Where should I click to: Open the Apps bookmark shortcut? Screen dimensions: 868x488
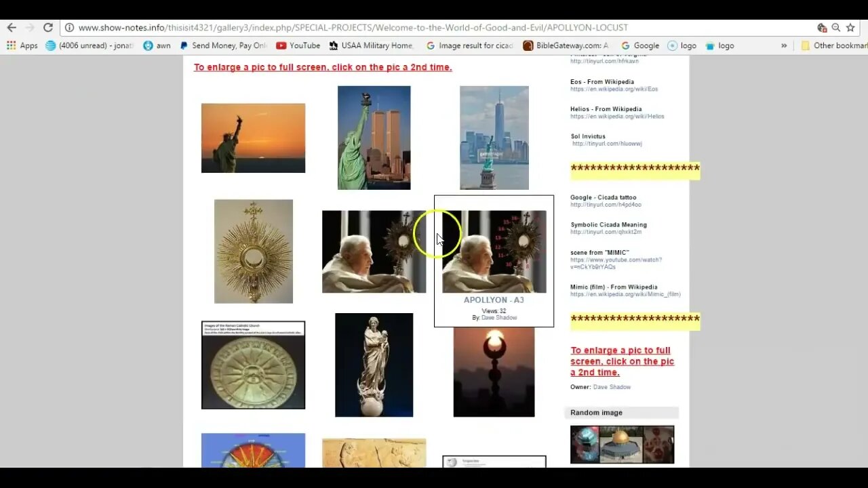coord(22,45)
